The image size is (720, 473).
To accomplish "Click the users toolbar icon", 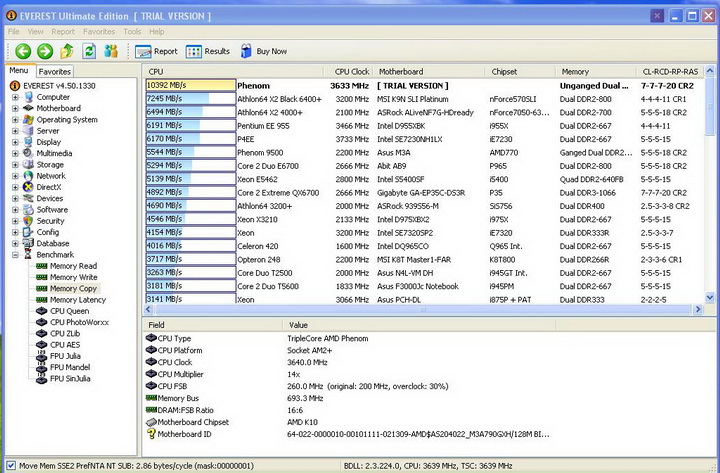I will point(111,51).
